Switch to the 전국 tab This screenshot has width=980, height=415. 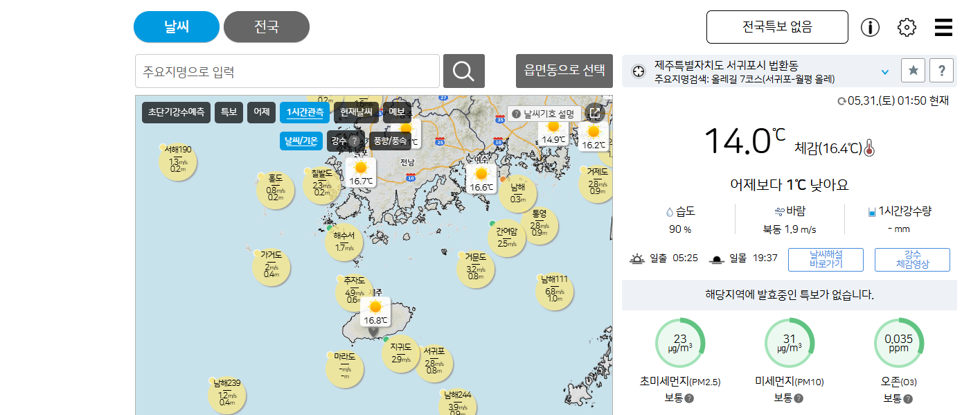(x=267, y=27)
